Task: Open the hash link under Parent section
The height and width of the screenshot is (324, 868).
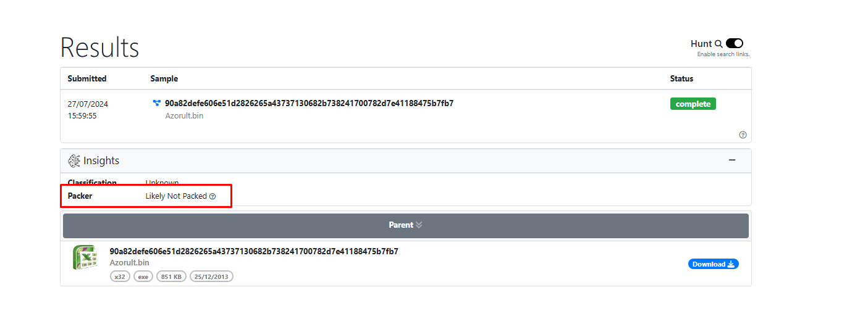Action: point(253,251)
